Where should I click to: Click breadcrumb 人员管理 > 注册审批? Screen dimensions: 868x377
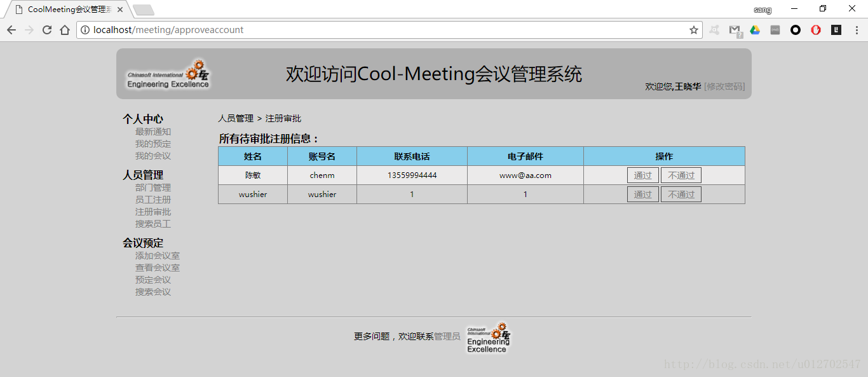pyautogui.click(x=260, y=118)
